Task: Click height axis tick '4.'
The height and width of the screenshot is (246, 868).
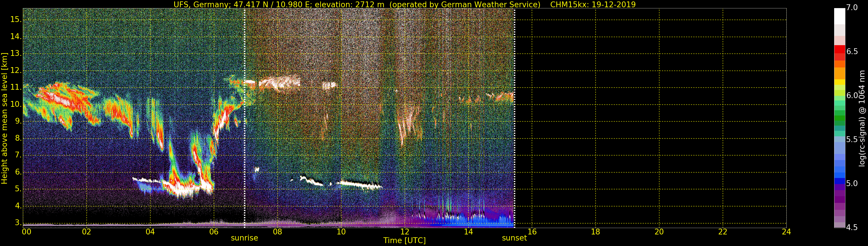Action: [18, 206]
